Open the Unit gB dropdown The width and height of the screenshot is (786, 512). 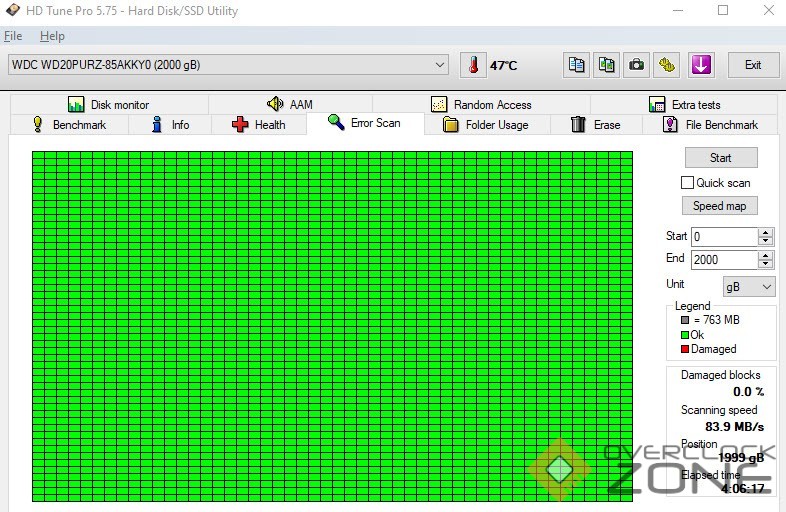pyautogui.click(x=749, y=287)
